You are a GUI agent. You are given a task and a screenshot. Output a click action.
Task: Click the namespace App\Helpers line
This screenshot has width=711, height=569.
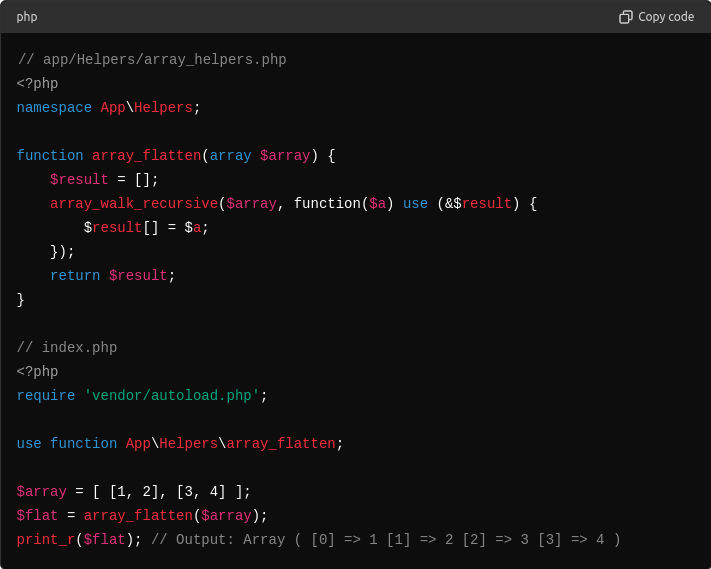pyautogui.click(x=108, y=107)
